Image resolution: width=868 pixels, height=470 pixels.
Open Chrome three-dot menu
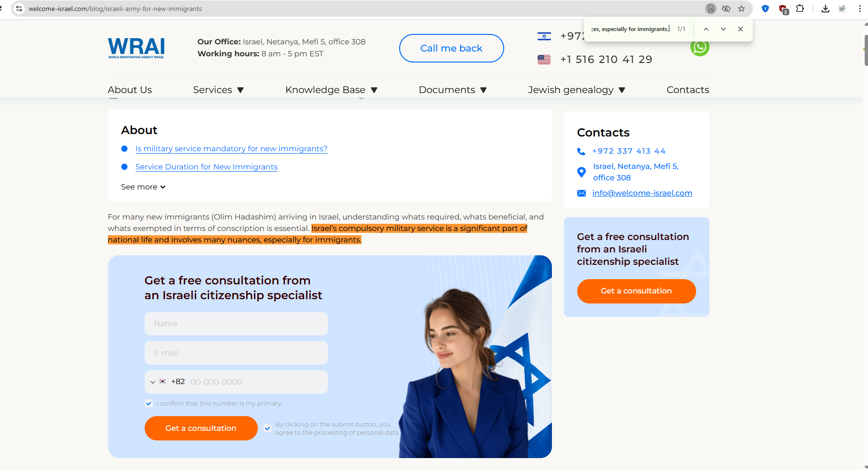click(860, 9)
